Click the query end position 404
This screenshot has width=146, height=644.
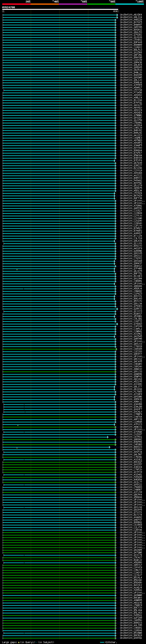pyautogui.click(x=115, y=11)
